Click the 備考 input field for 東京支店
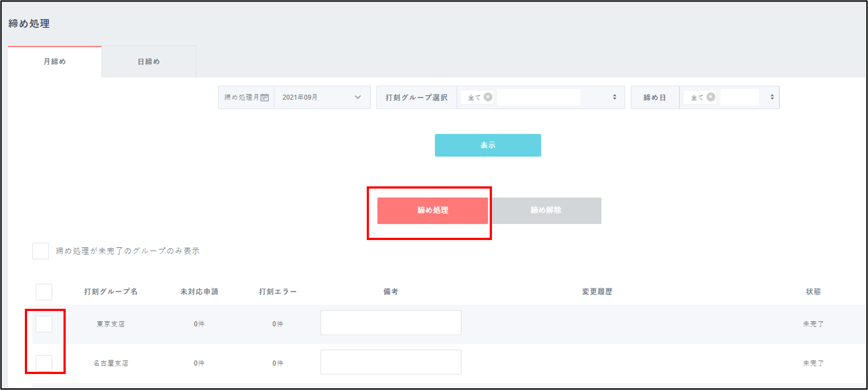 pyautogui.click(x=391, y=323)
